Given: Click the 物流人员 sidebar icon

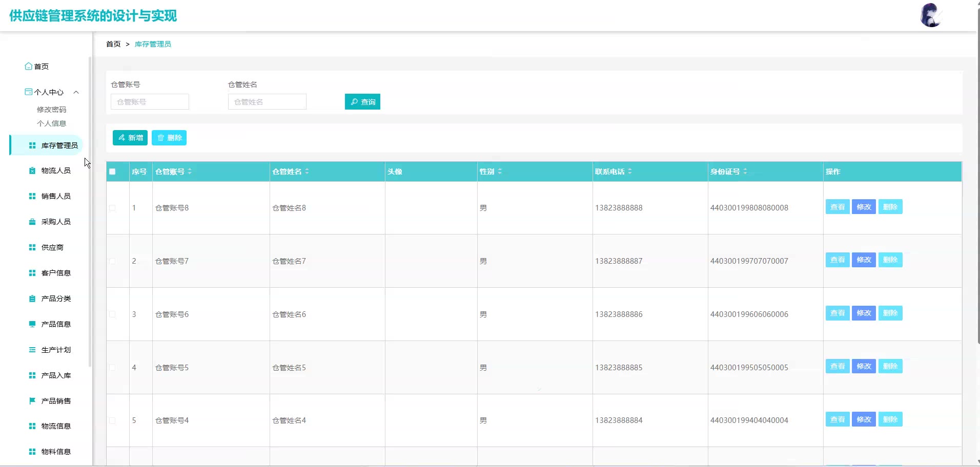Looking at the screenshot, I should point(32,171).
